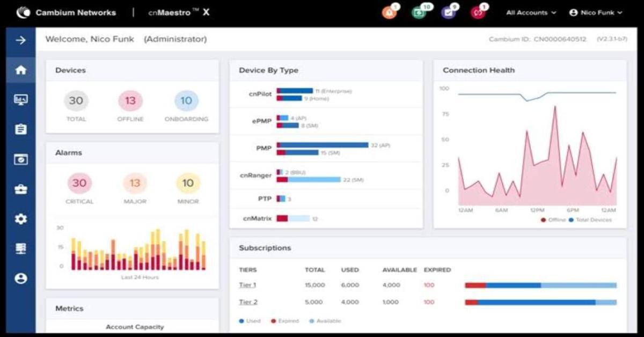Click the red sync notification icon
The height and width of the screenshot is (337, 644).
click(x=477, y=12)
